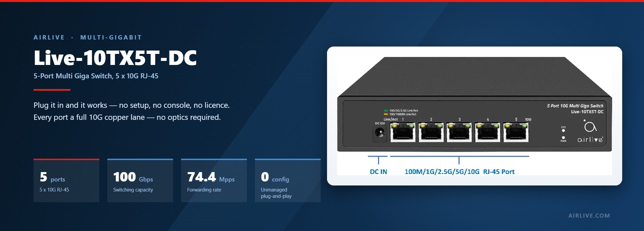Click the orange '100/1000M Link/Act' legend
Image resolution: width=644 pixels, height=231 pixels.
coord(400,114)
